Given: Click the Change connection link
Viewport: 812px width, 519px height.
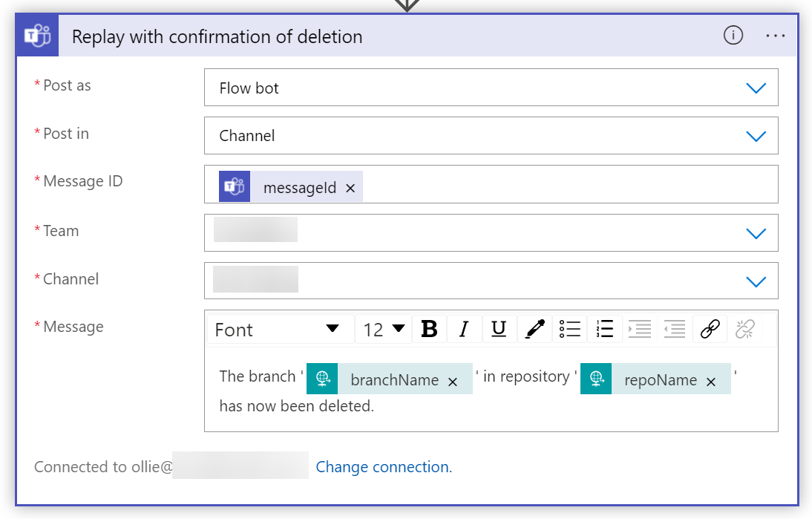Looking at the screenshot, I should 383,466.
